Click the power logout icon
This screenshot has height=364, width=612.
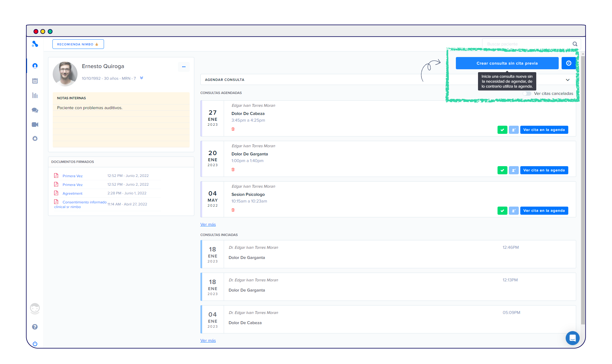point(35,344)
